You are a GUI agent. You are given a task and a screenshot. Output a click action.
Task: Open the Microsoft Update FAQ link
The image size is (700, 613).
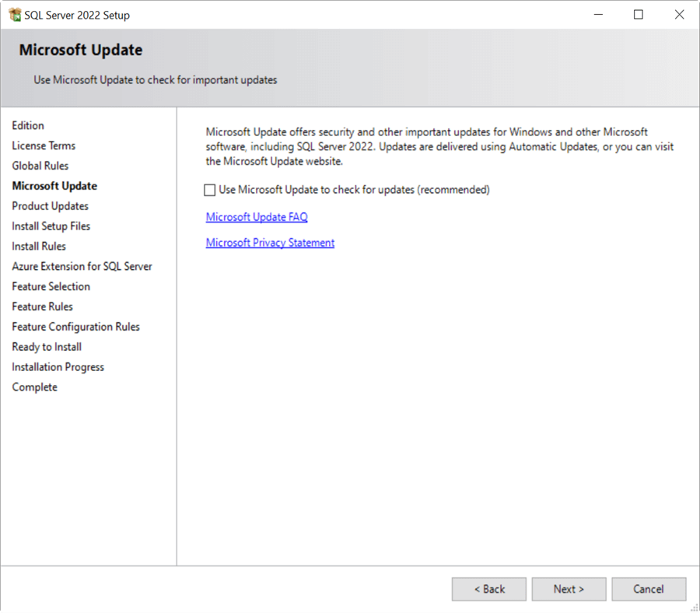pyautogui.click(x=257, y=216)
